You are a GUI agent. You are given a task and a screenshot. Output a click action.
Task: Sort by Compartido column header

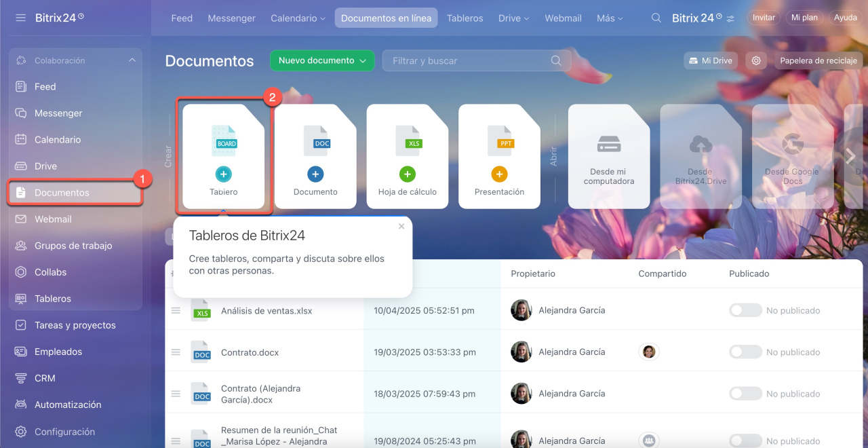663,274
